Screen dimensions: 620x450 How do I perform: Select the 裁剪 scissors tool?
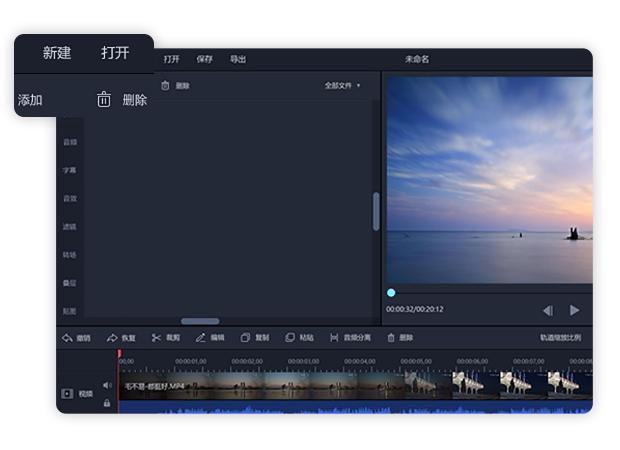click(x=156, y=338)
